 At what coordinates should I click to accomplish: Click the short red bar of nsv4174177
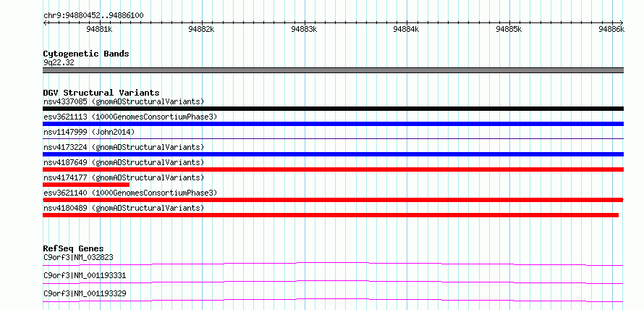tap(86, 185)
